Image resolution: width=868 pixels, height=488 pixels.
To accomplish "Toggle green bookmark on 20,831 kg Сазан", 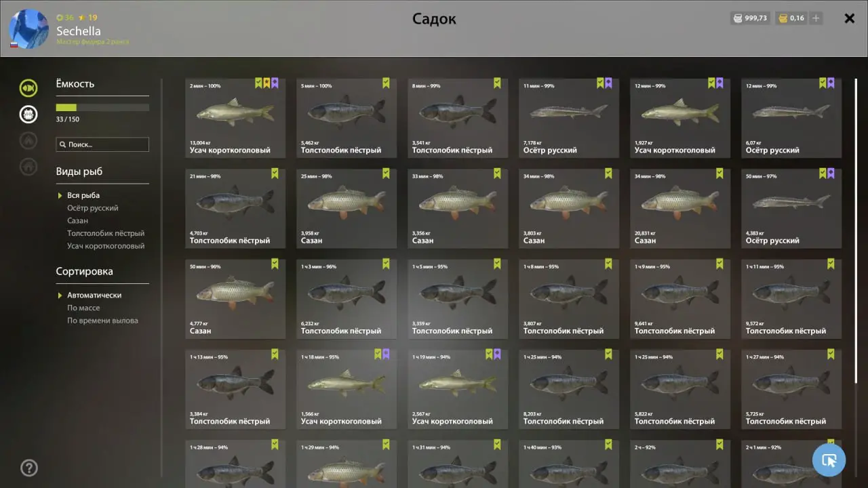I will (x=719, y=174).
